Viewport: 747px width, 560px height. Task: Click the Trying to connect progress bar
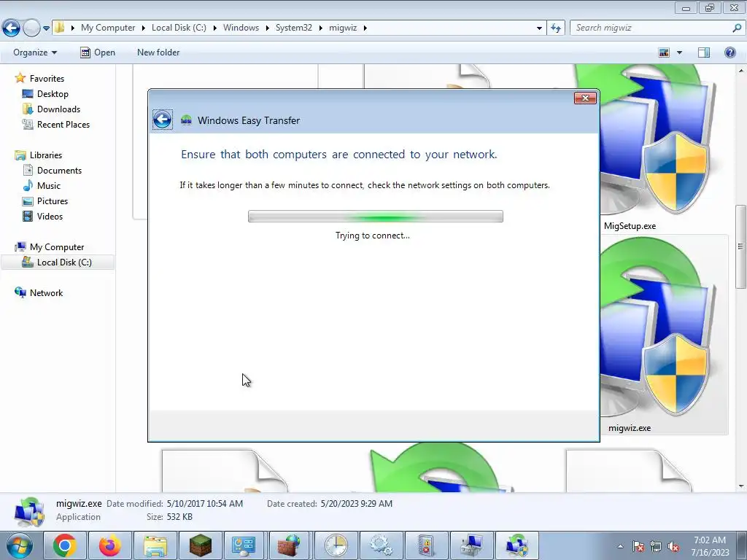click(x=376, y=216)
